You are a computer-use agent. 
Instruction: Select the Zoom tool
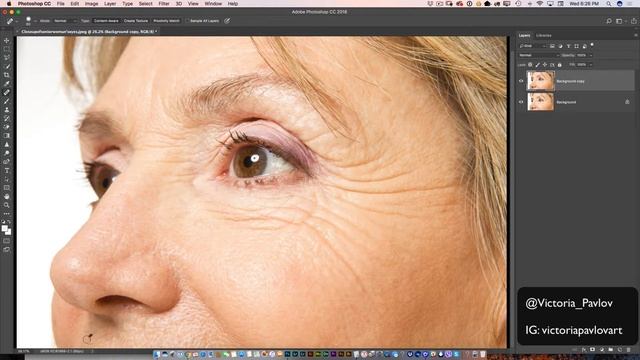point(7,205)
